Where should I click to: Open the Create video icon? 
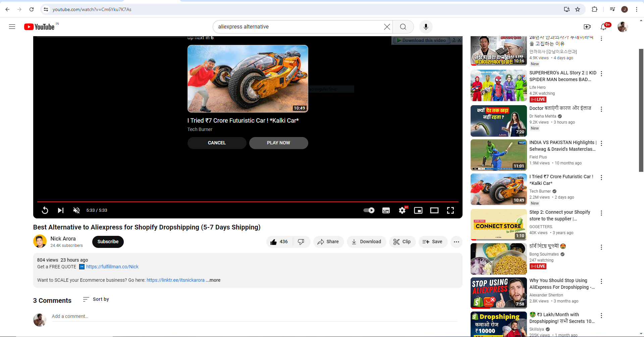587,27
